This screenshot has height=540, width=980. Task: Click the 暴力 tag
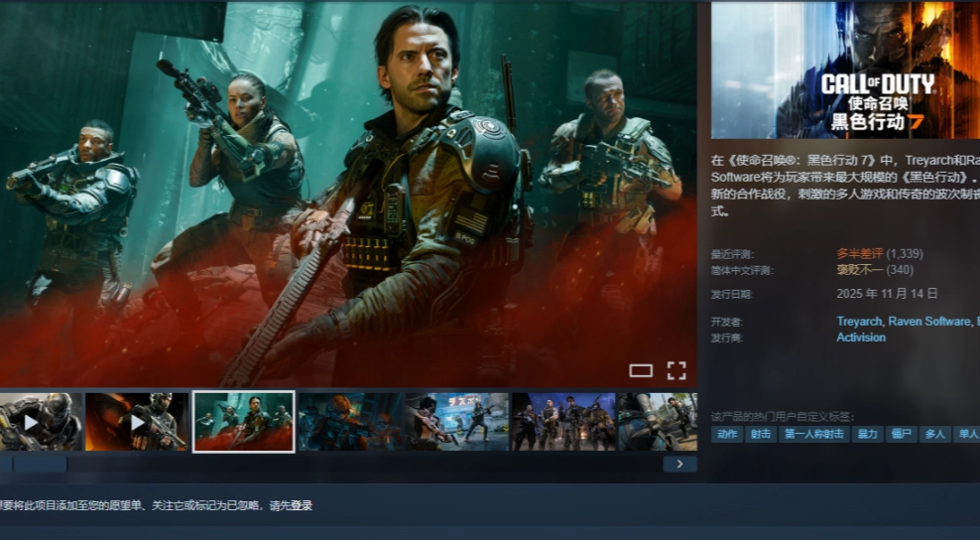click(867, 434)
